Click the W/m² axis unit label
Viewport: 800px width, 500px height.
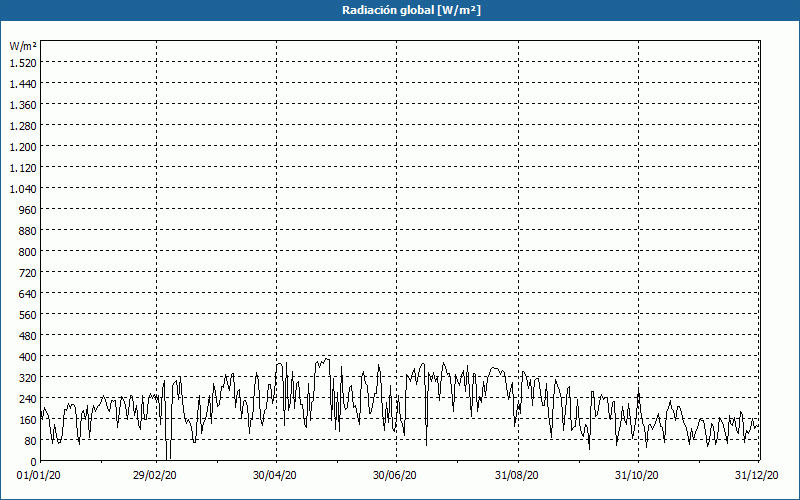click(x=23, y=46)
